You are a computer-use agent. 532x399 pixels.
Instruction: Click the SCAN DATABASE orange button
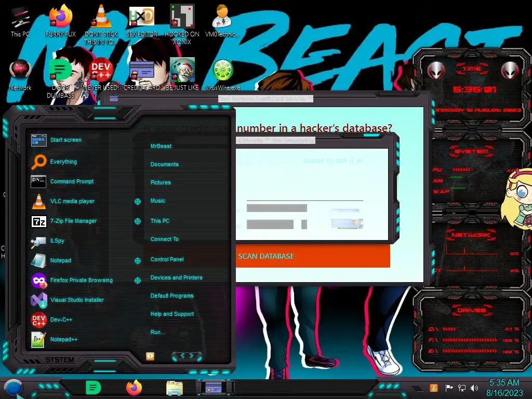313,256
